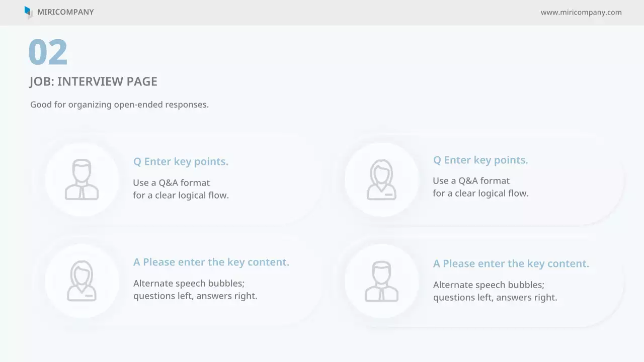Click the MIRICOMPANY company name text
Screen dimensions: 644x362
65,12
